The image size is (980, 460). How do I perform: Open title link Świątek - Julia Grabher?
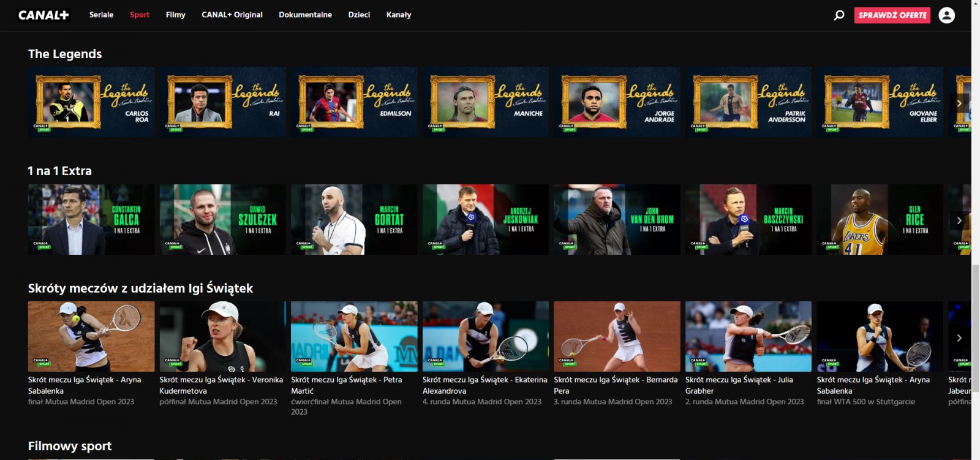pyautogui.click(x=739, y=385)
